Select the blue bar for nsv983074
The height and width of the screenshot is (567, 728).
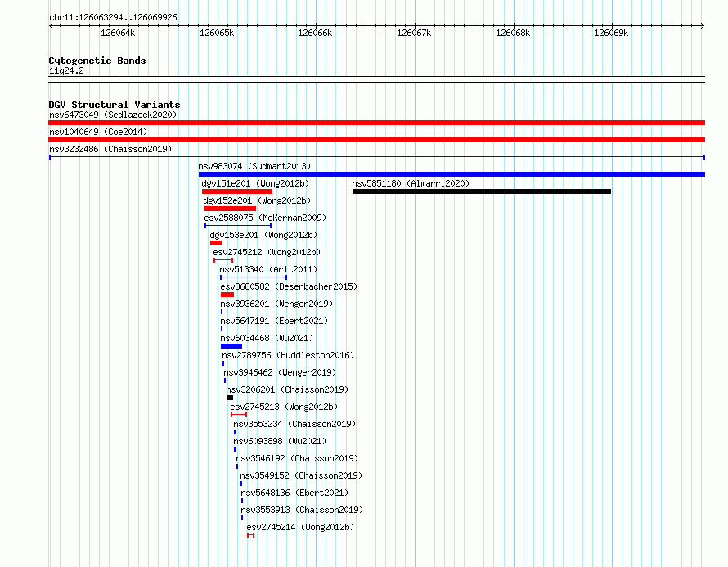tap(452, 174)
